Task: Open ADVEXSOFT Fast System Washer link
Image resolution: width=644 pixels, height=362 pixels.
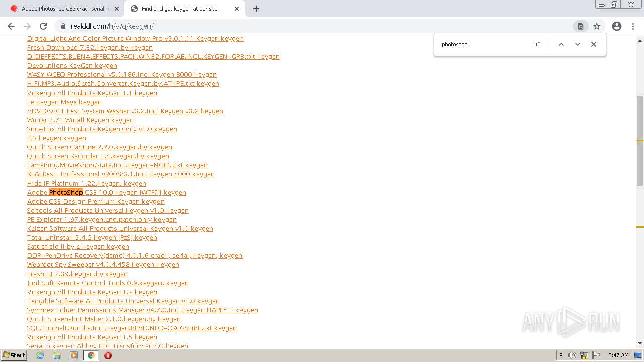Action: click(x=125, y=111)
